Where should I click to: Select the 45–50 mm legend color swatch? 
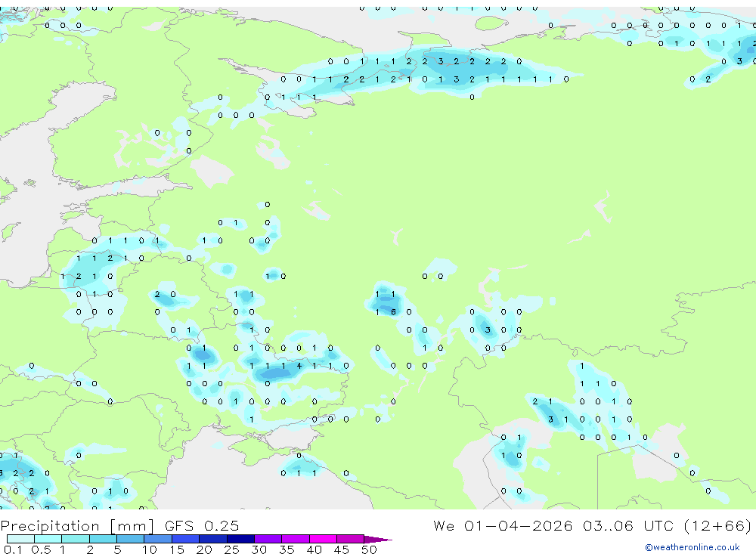tap(351, 539)
